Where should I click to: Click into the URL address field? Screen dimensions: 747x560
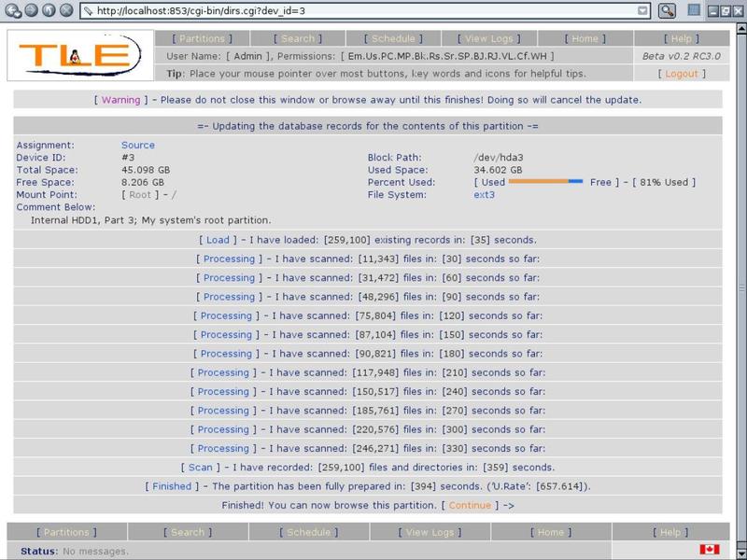click(x=355, y=11)
